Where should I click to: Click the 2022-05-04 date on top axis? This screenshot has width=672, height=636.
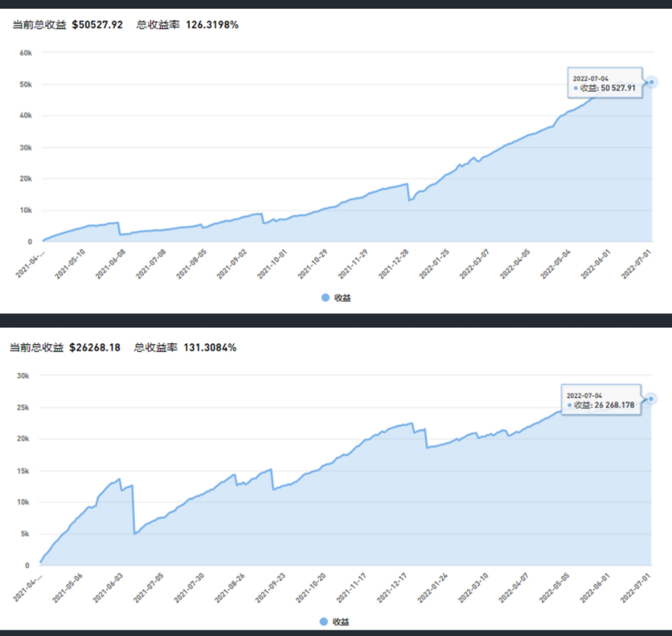(556, 265)
